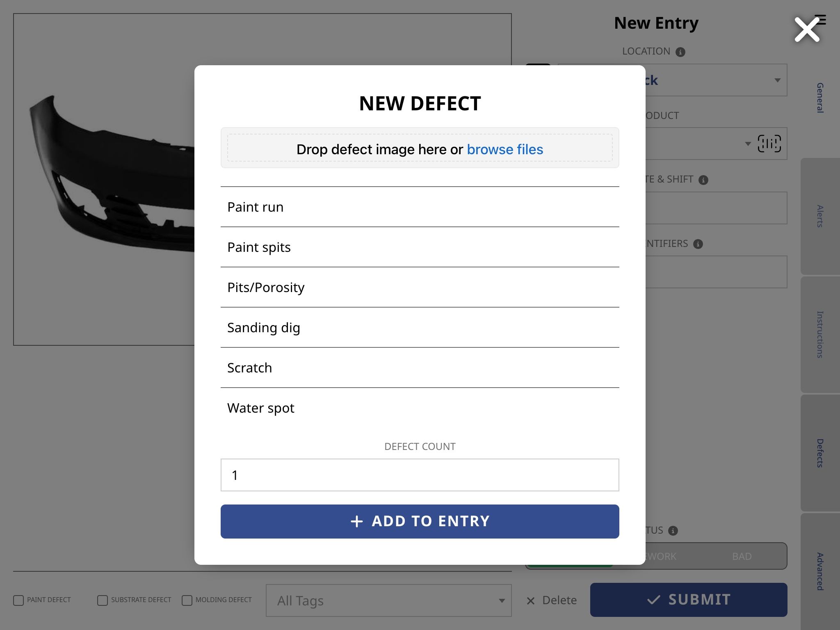Viewport: 840px width, 630px height.
Task: Expand the Product dropdown arrow
Action: (748, 144)
